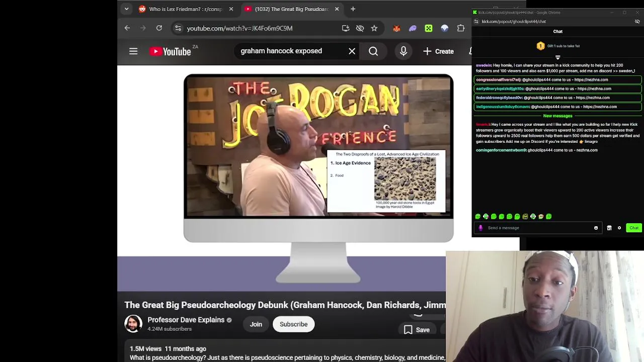Open Kick chat settings gear

pyautogui.click(x=619, y=228)
